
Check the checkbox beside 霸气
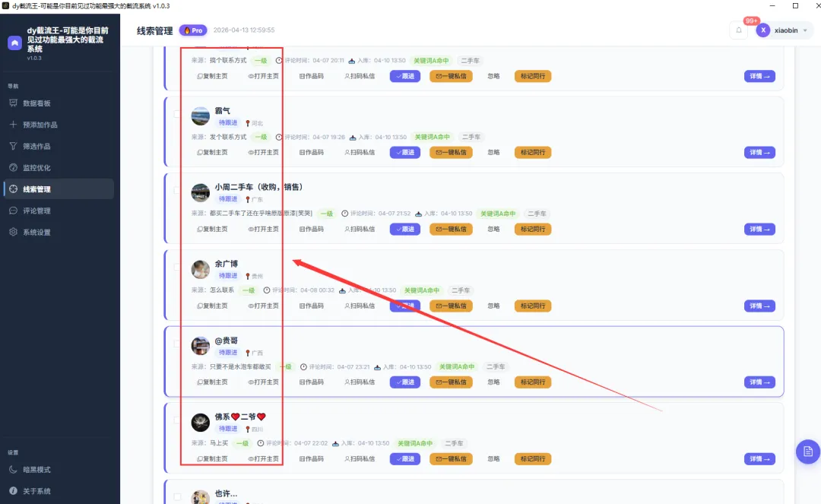point(177,113)
